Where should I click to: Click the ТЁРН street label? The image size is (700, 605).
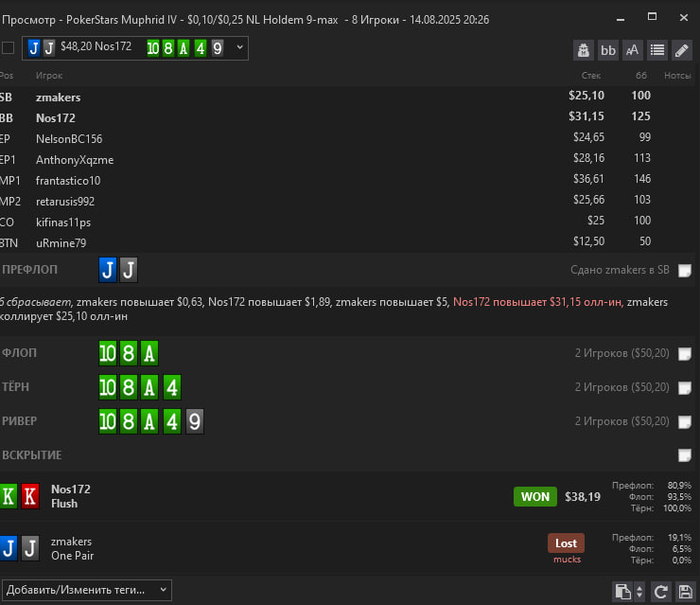pyautogui.click(x=16, y=387)
